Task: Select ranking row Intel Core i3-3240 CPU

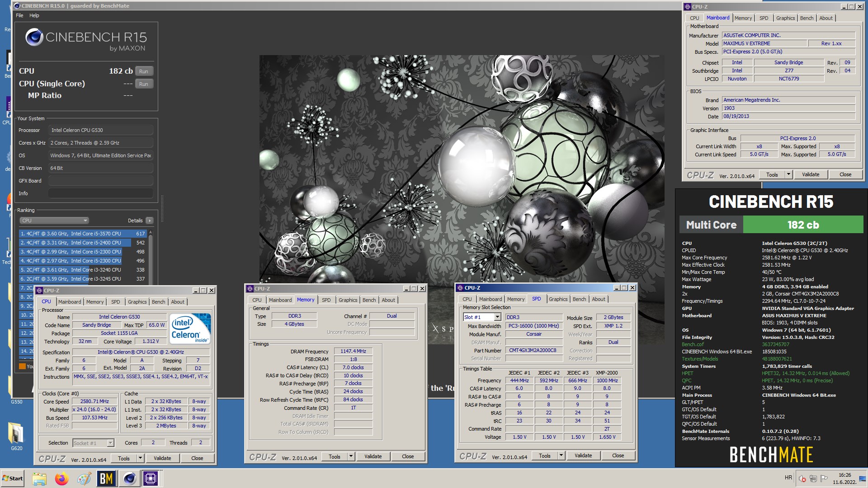Action: pos(83,270)
